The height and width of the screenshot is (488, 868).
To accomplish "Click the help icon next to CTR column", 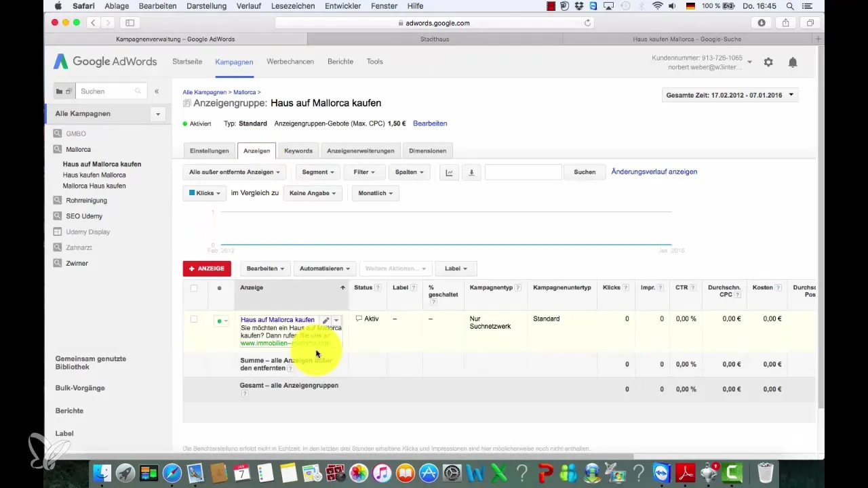I will pos(693,288).
